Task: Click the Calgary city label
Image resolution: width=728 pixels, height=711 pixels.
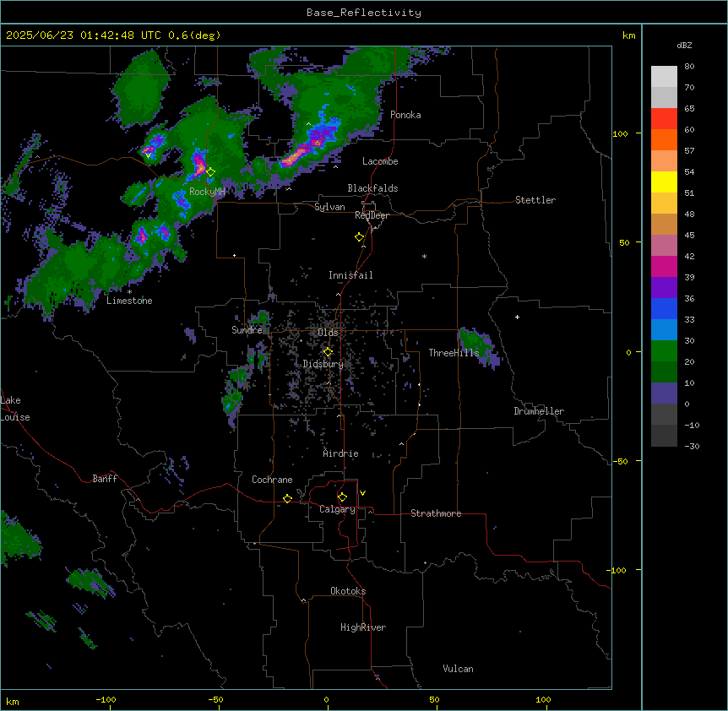Action: click(x=337, y=509)
